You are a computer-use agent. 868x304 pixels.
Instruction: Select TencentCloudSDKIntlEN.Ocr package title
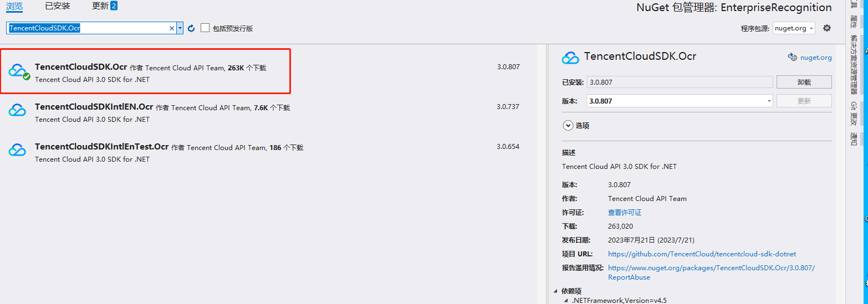[x=94, y=107]
